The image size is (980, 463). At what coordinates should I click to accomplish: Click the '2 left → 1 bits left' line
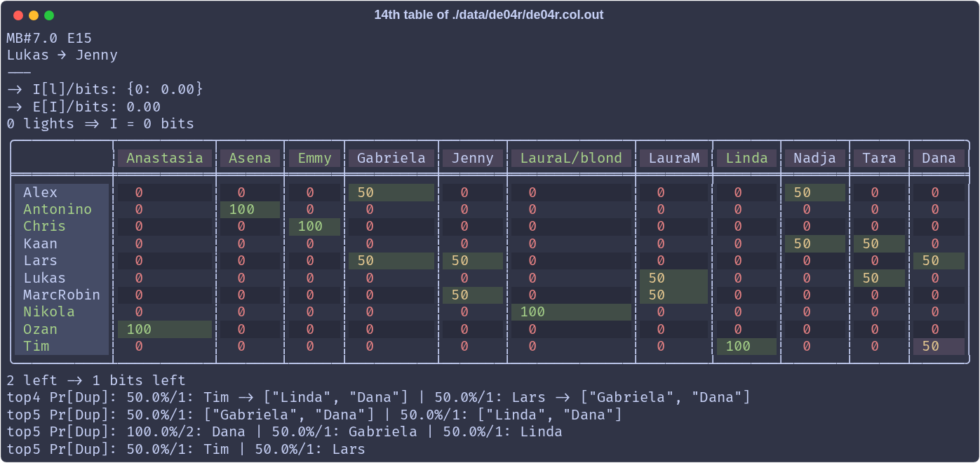click(96, 380)
